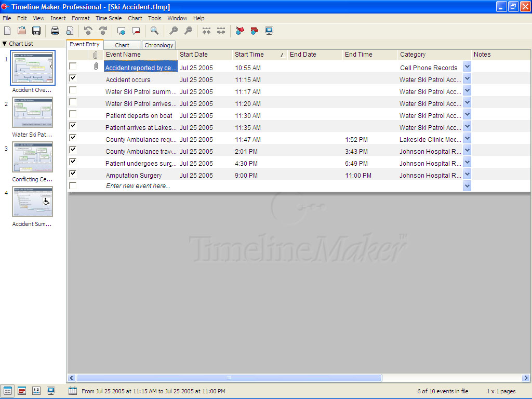This screenshot has height=399, width=532.
Task: Click the Enter new event here row
Action: click(138, 185)
